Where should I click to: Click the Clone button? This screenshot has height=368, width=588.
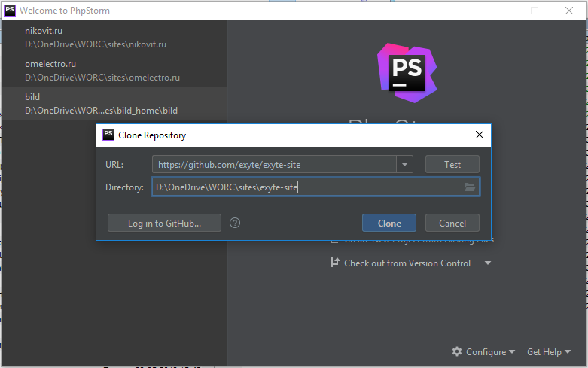(x=389, y=223)
